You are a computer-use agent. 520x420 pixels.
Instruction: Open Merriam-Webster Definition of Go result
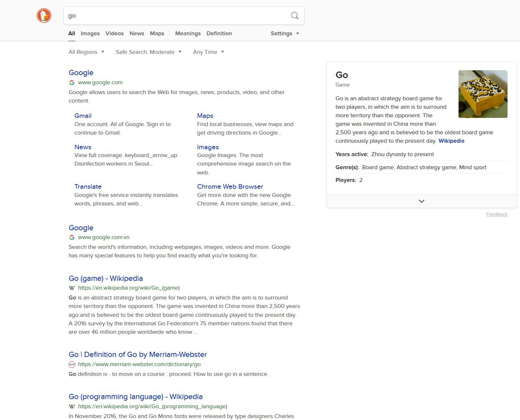[138, 355]
